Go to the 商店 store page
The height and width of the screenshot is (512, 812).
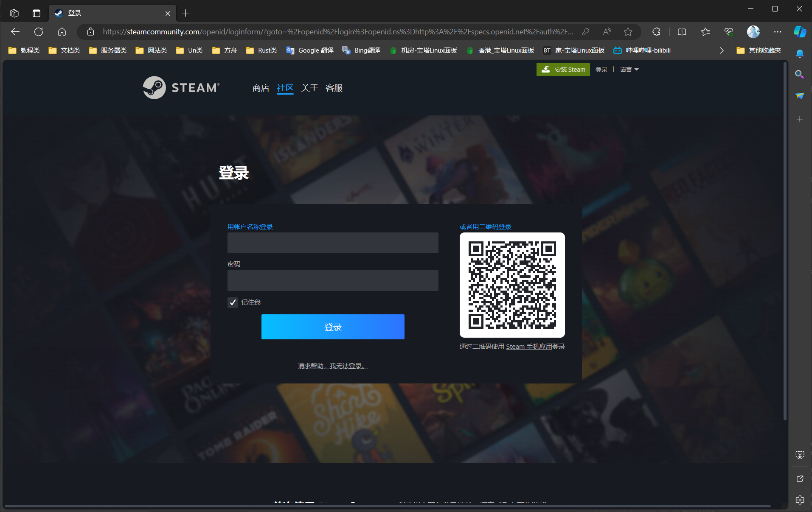tap(261, 88)
